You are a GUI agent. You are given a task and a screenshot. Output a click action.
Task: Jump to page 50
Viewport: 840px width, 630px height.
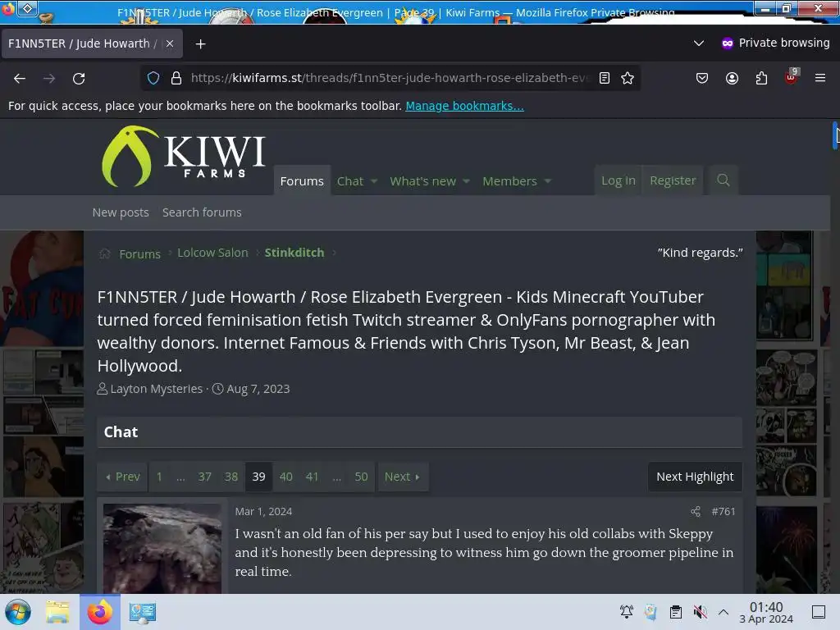point(361,477)
